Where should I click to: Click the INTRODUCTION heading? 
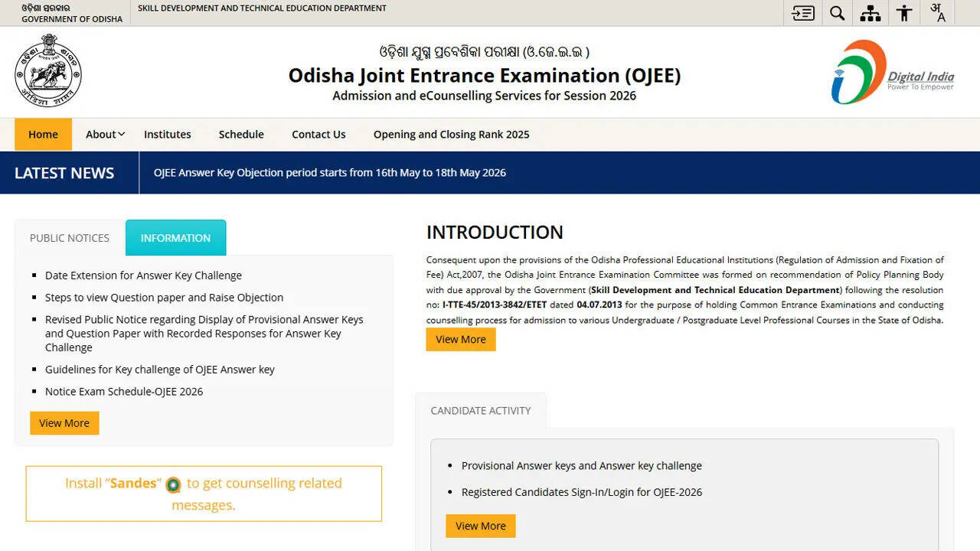495,233
